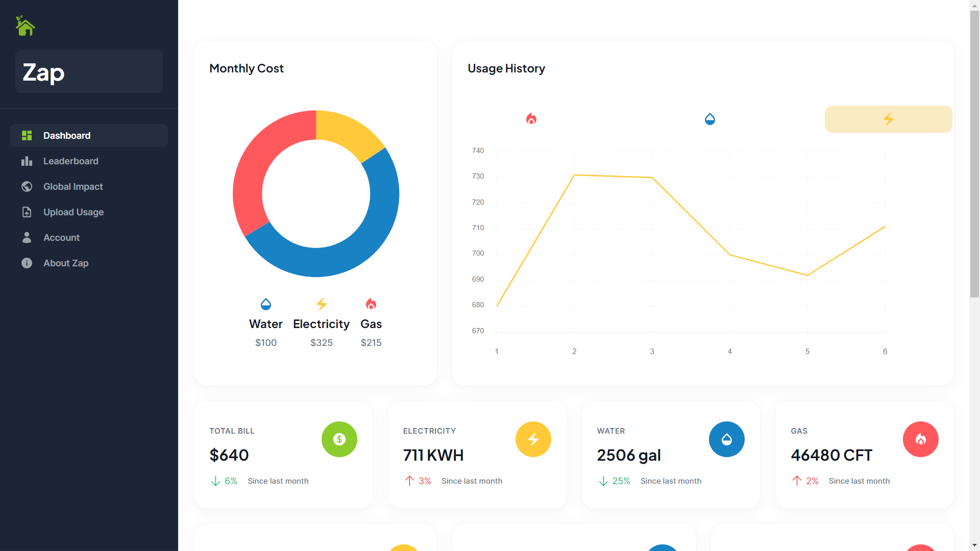Screen dimensions: 980x551
Task: Open the Dashboard menu item
Action: point(89,136)
